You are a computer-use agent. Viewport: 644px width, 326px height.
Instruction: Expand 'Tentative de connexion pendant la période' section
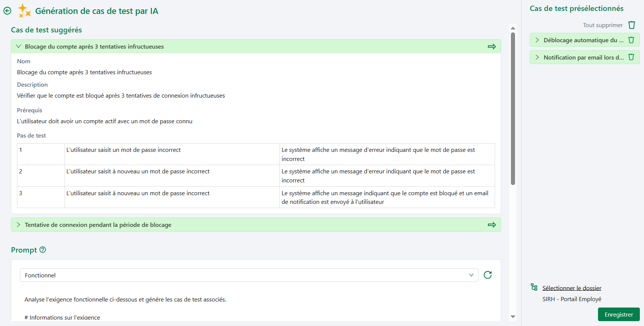coord(18,225)
